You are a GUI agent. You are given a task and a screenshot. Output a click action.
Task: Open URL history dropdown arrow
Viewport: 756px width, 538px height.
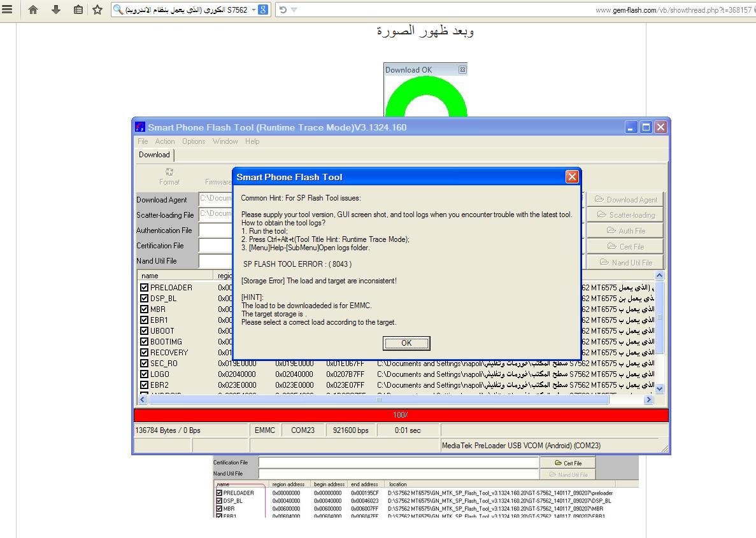[294, 10]
